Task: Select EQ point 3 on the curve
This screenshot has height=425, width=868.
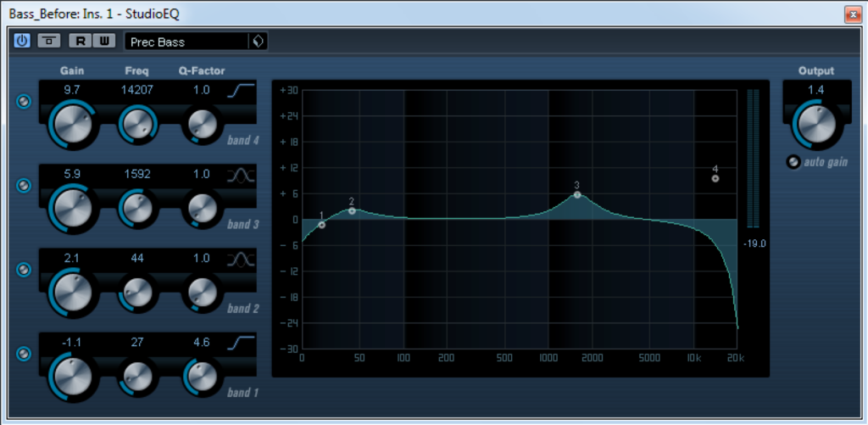Action: [577, 194]
